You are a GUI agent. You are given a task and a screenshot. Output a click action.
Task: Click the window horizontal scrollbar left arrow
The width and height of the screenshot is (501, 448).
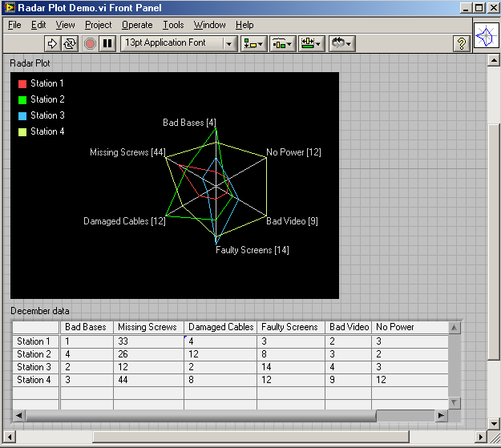[x=10, y=437]
